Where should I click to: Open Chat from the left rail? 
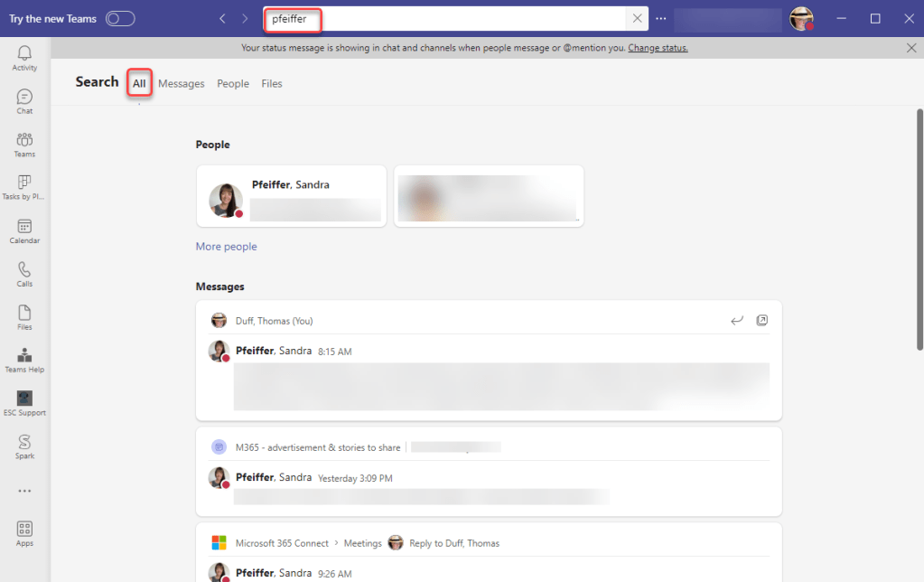(x=24, y=101)
